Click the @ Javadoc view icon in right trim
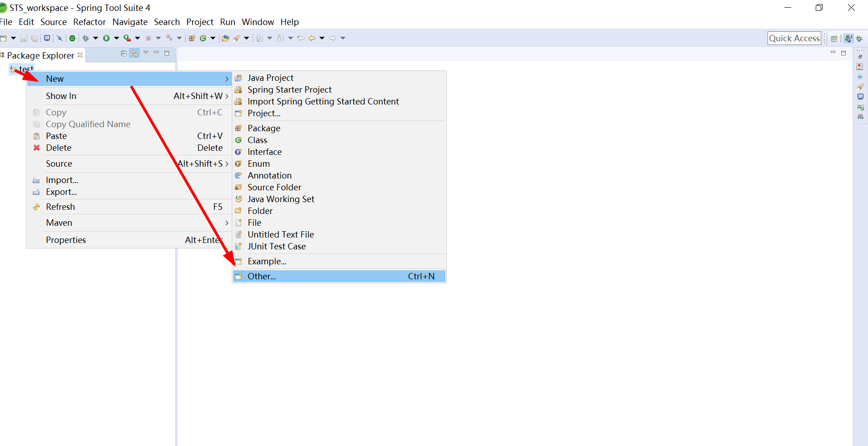Screen dimensions: 868x446 (860, 77)
